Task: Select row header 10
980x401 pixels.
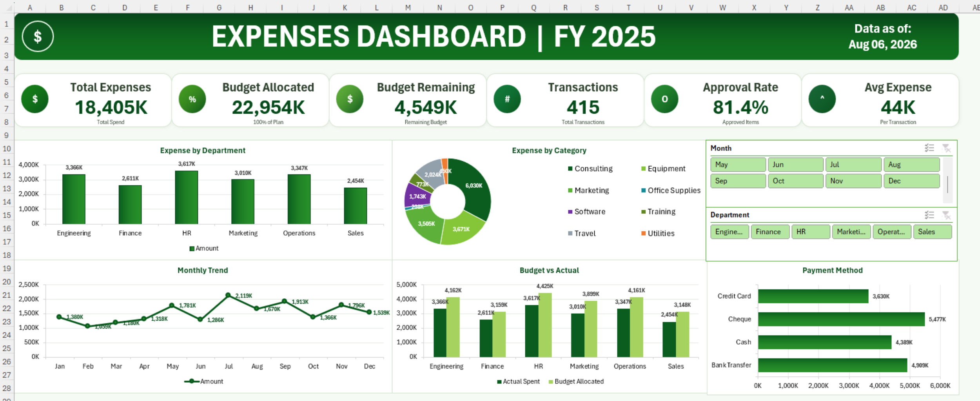Action: pyautogui.click(x=7, y=149)
